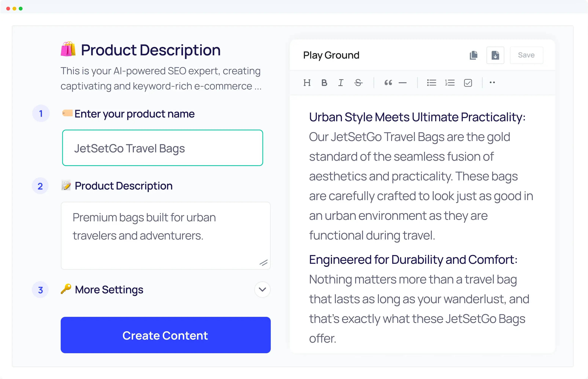Screen dimensions: 588x379
Task: Insert a blockquote in the editor
Action: click(388, 83)
